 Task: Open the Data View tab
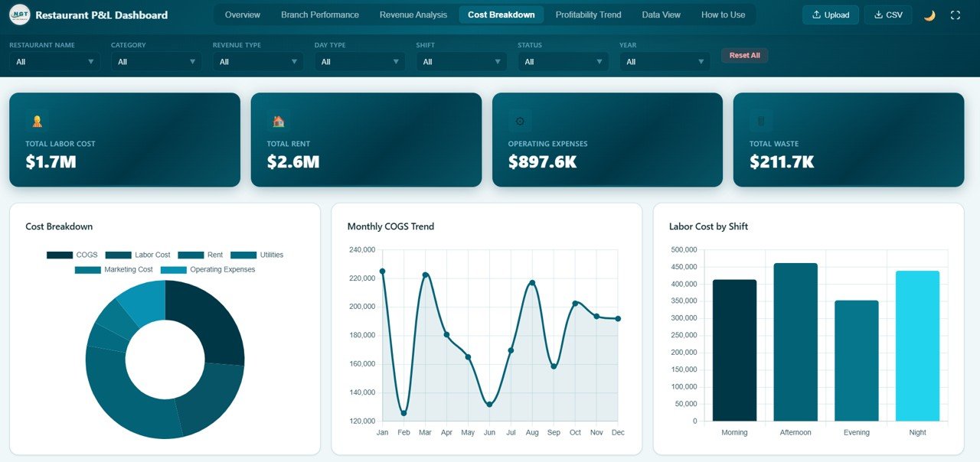pyautogui.click(x=661, y=14)
